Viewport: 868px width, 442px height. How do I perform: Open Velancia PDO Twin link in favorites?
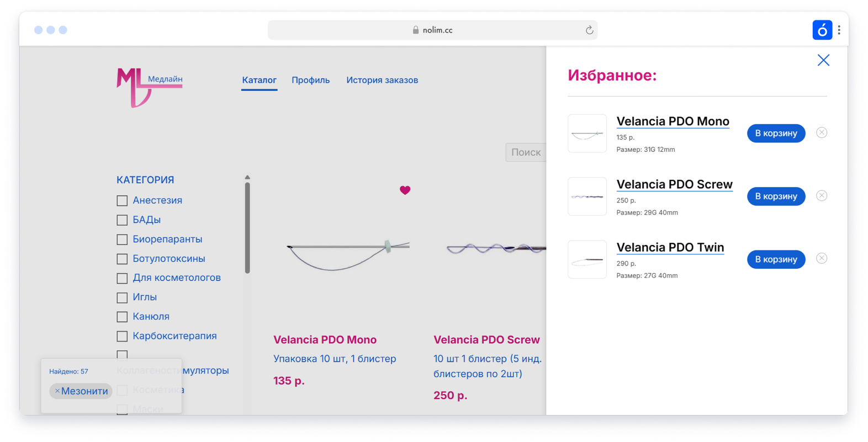point(670,247)
